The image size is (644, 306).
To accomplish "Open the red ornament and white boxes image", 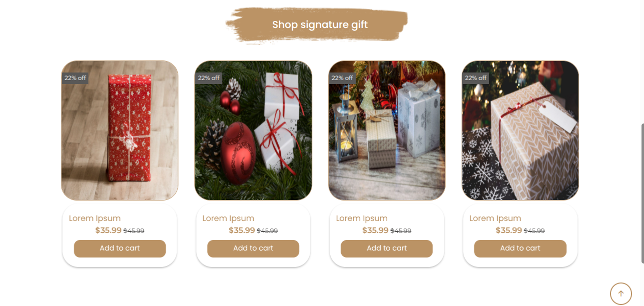I will coord(253,130).
